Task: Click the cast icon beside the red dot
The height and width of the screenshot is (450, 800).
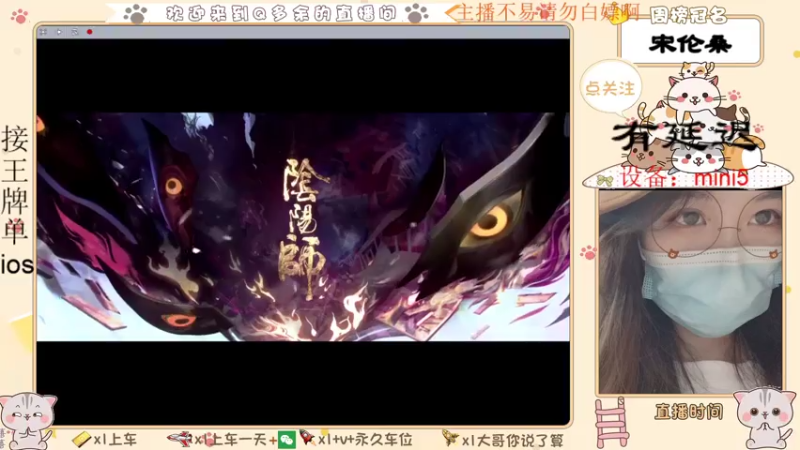Action: click(75, 32)
